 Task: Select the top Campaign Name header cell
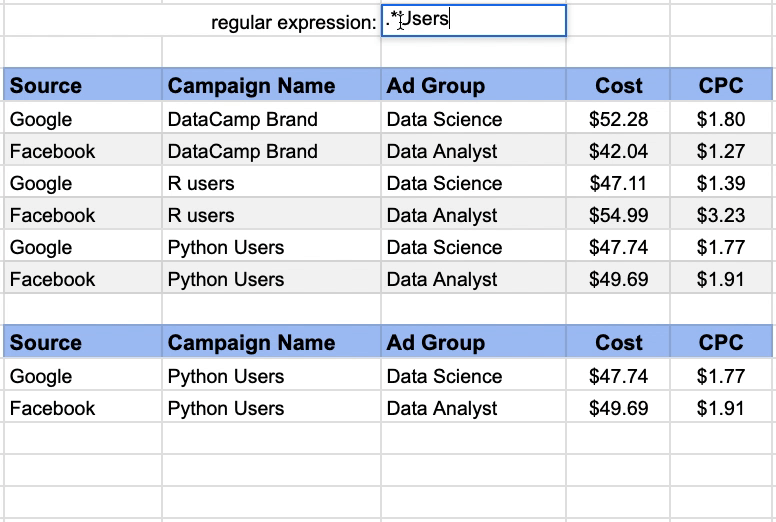tap(271, 85)
